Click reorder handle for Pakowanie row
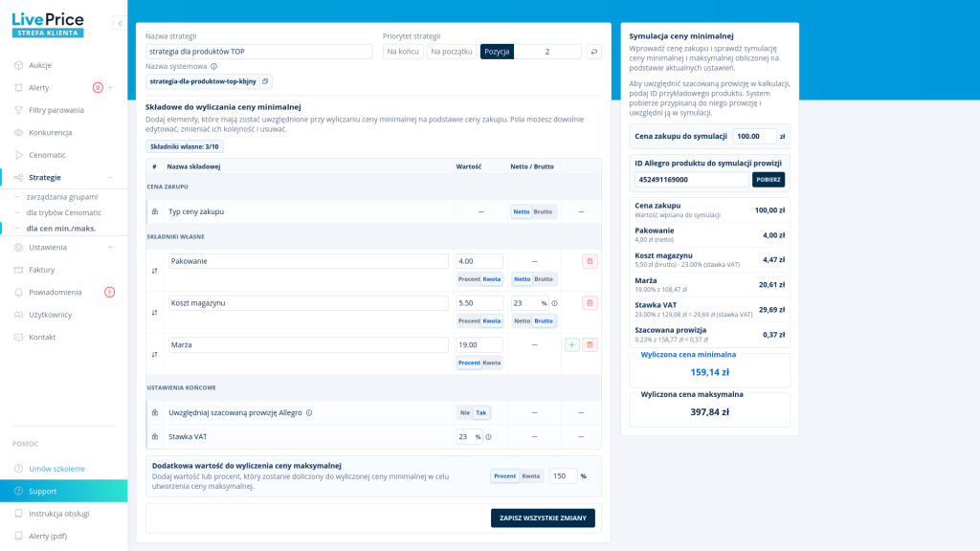The width and height of the screenshot is (980, 551). coord(154,271)
